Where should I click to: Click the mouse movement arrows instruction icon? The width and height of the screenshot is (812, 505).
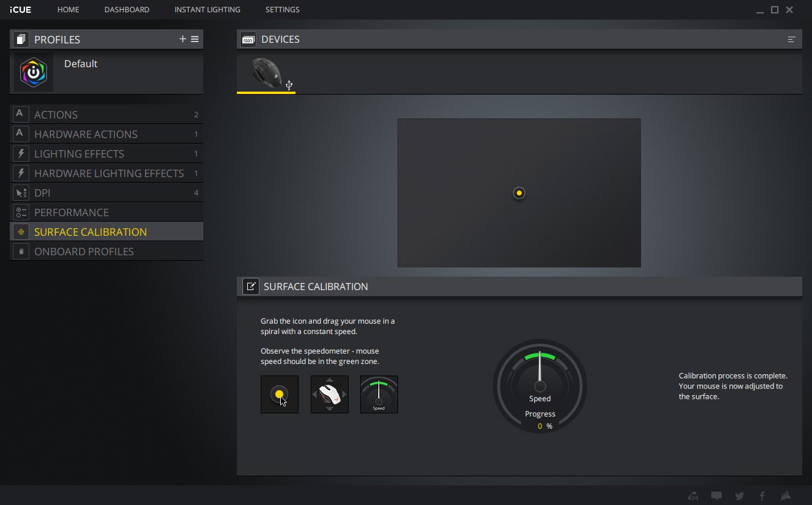[330, 394]
